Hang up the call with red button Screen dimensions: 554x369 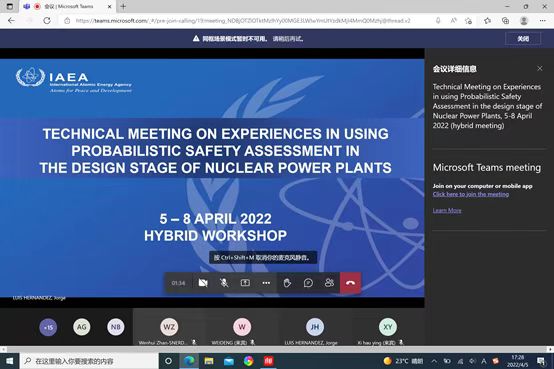click(350, 283)
